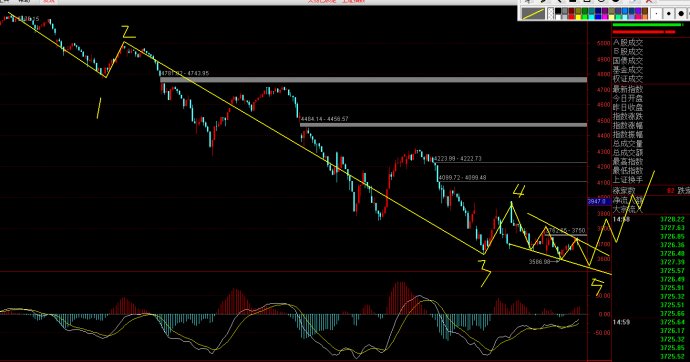Click the '涨家数' row in side panel
Viewport: 690px width, 362px height.
624,191
